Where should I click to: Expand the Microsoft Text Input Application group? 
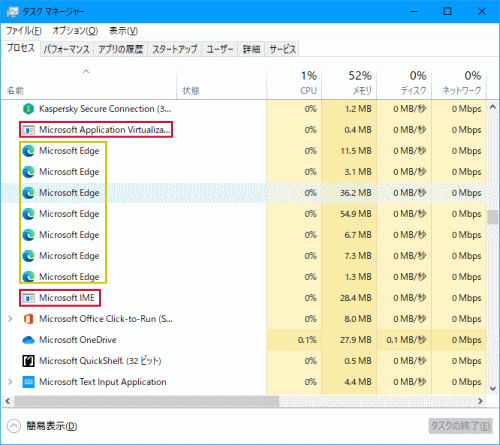pos(10,382)
